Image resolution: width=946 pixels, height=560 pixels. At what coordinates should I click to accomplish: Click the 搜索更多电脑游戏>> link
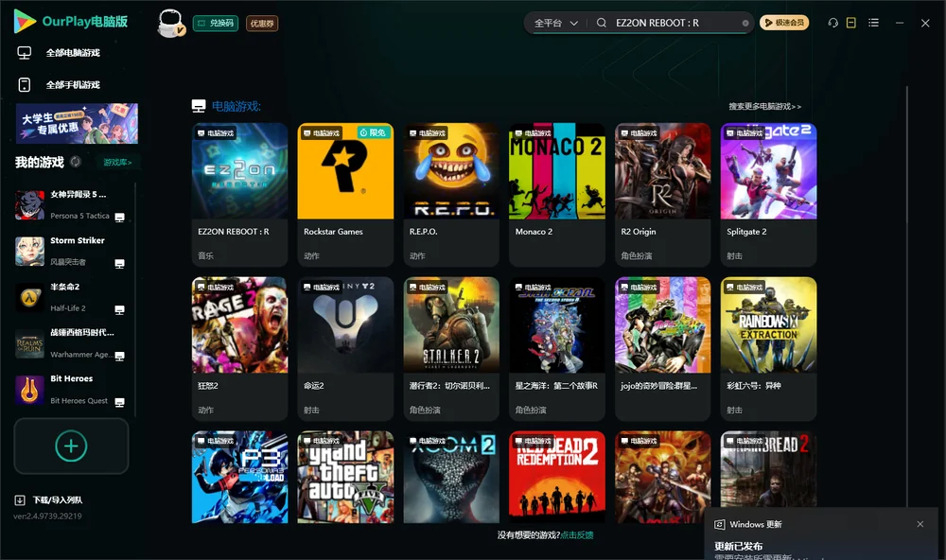764,106
